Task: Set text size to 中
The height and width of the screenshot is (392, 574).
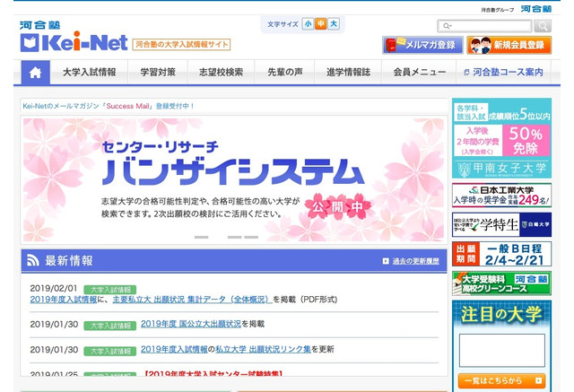Action: pos(321,24)
